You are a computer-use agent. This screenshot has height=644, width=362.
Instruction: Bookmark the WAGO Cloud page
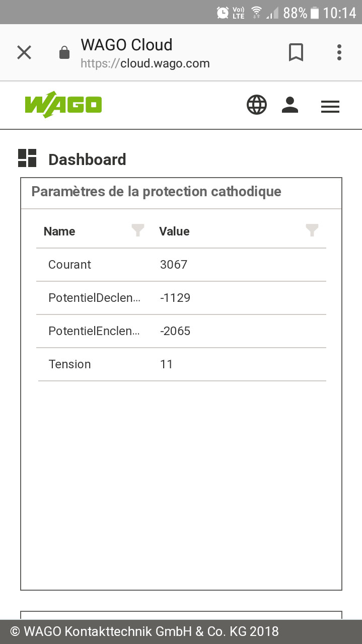pyautogui.click(x=296, y=52)
